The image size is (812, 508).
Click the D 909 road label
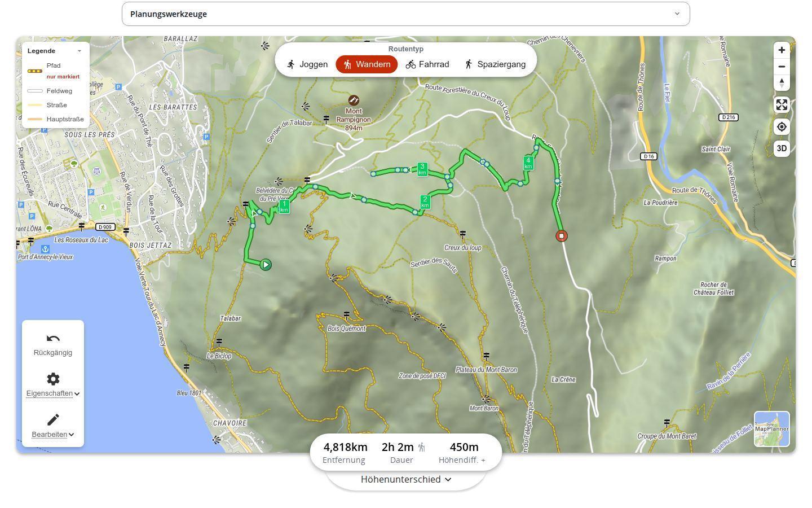(105, 227)
